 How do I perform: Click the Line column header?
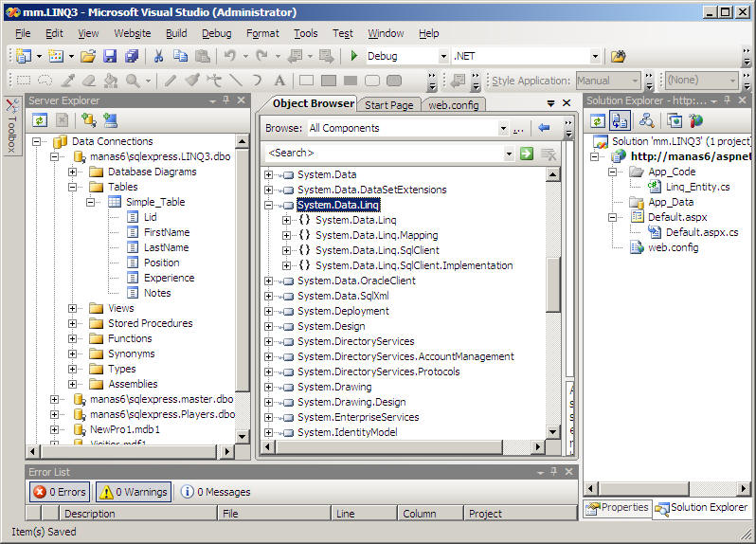(365, 514)
